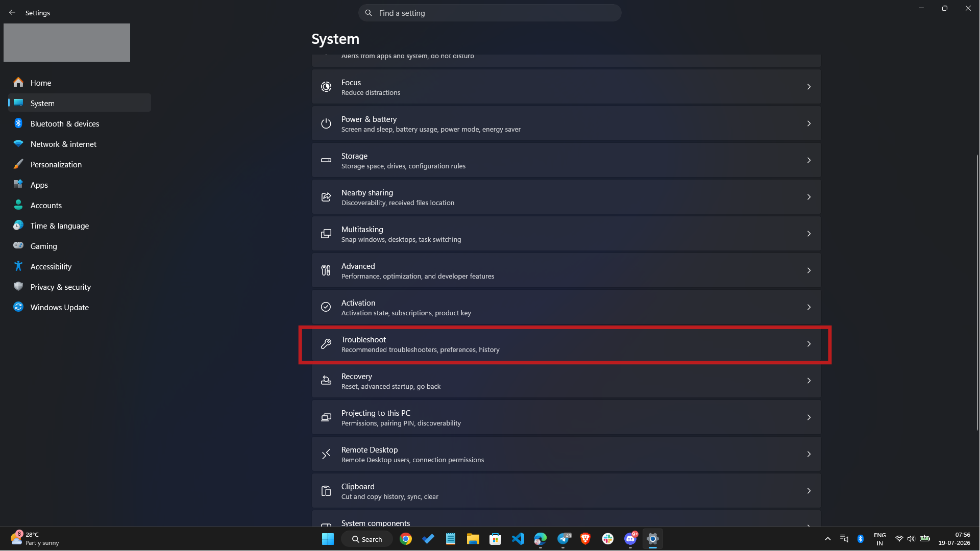The image size is (980, 551).
Task: Click the Projecting to this PC icon
Action: pos(326,417)
